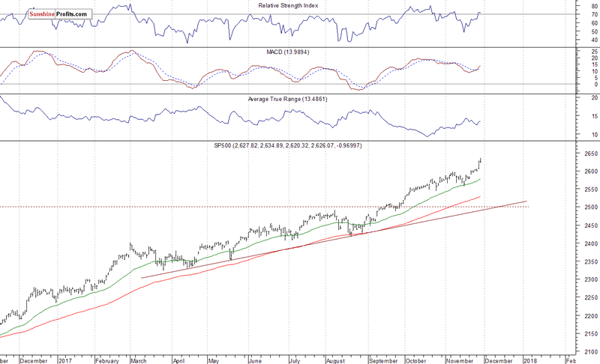Click the SunshineProfits.com logo
Image resolution: width=600 pixels, height=364 pixels.
60,14
